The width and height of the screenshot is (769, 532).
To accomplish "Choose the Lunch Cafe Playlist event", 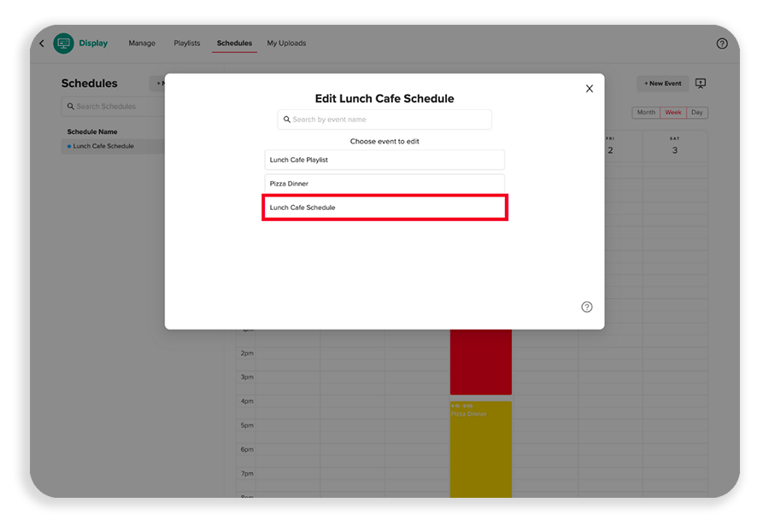I will (384, 160).
